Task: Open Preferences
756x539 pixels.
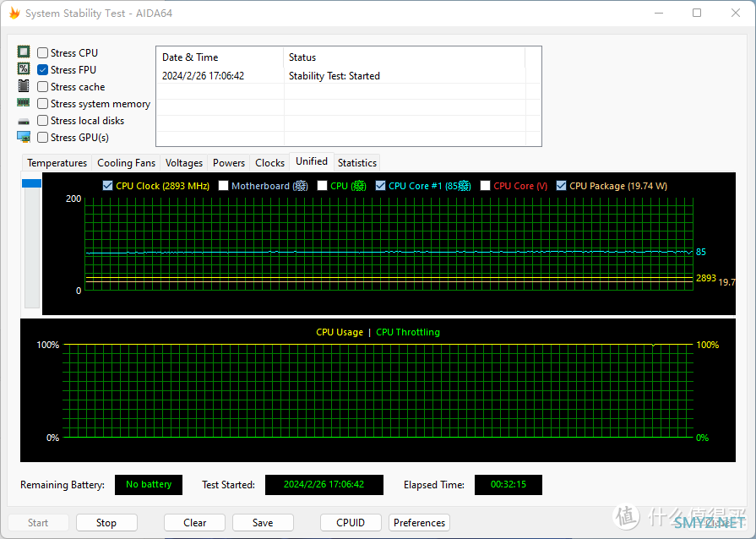Action: click(x=420, y=523)
